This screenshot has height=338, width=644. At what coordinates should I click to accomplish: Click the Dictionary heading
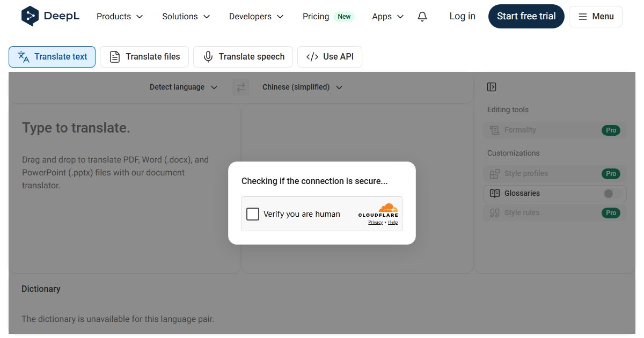click(41, 289)
